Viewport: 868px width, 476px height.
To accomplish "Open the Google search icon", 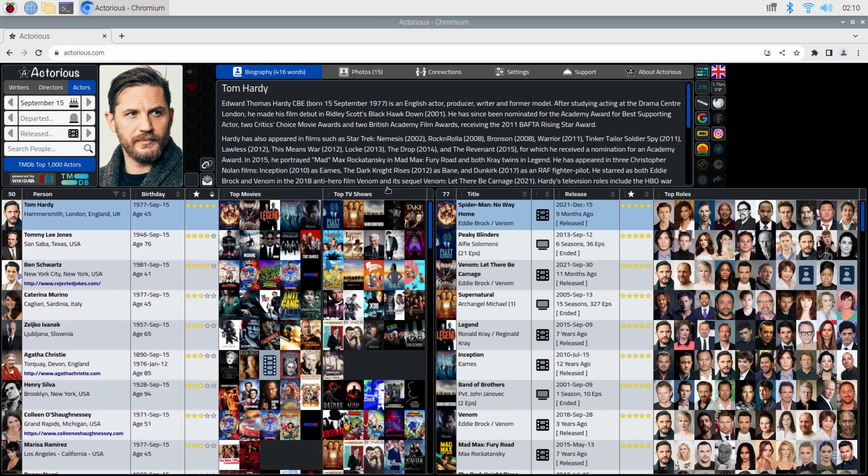I will tap(702, 118).
